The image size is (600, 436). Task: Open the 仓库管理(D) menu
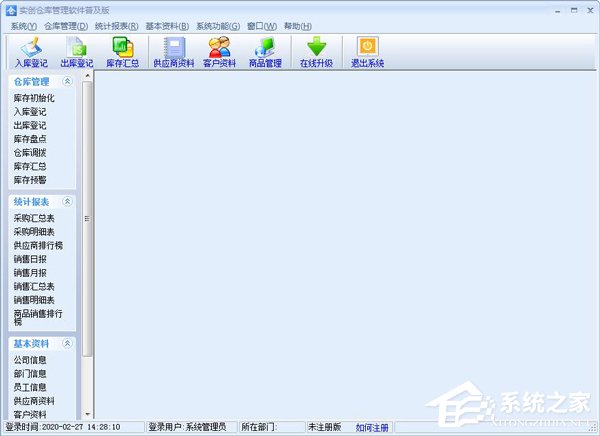click(66, 26)
